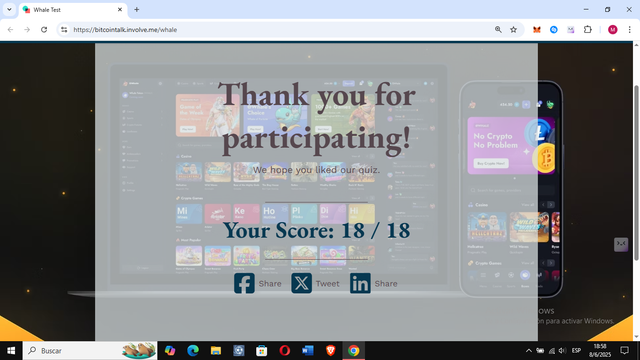Viewport: 640px width, 360px height.
Task: Open the Chrome profile avatar
Action: 613,29
